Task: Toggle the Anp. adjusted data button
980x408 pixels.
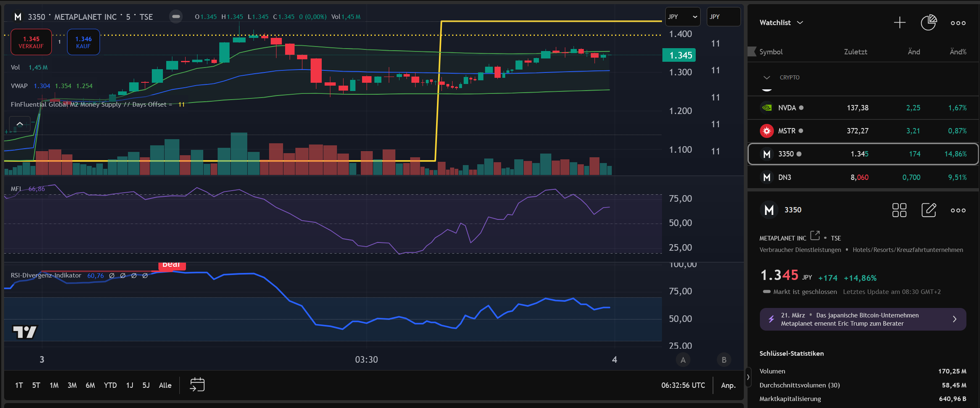Action: [x=728, y=385]
